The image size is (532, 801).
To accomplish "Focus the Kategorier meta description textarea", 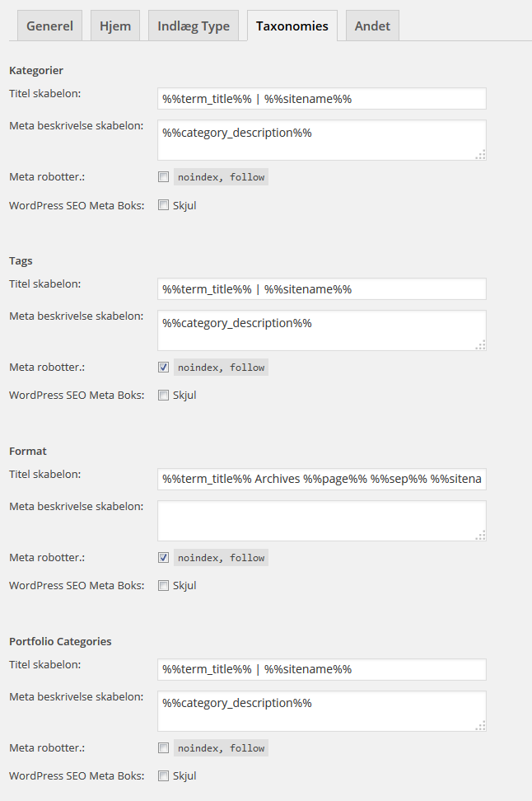I will point(321,140).
